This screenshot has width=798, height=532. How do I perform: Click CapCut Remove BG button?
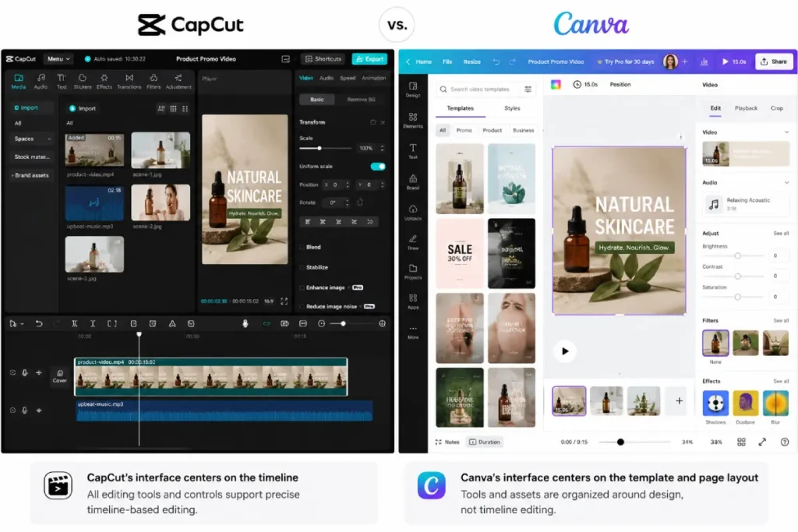point(361,100)
